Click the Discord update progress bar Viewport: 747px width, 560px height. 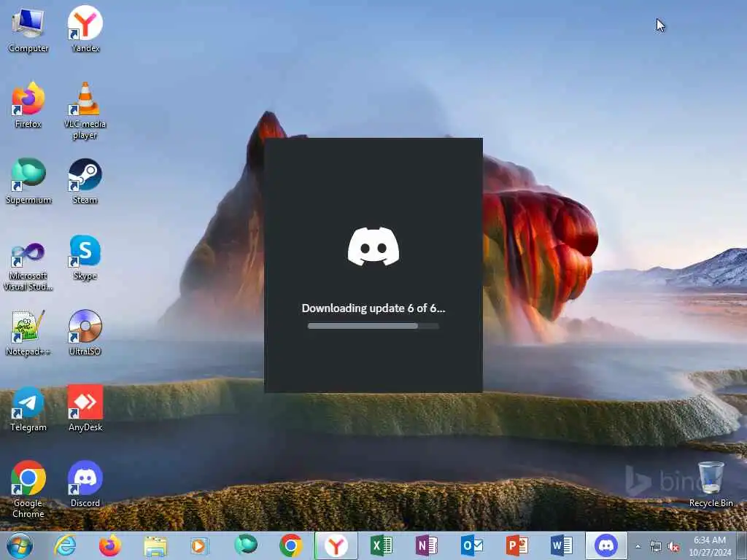pyautogui.click(x=373, y=326)
